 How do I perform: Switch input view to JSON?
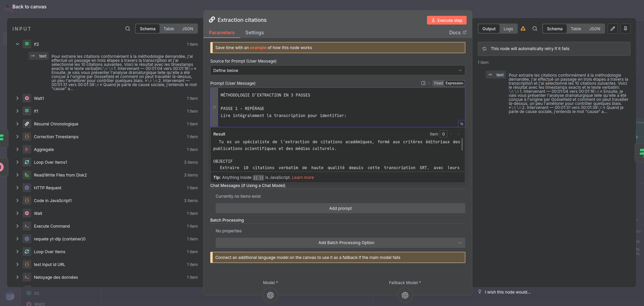point(187,29)
